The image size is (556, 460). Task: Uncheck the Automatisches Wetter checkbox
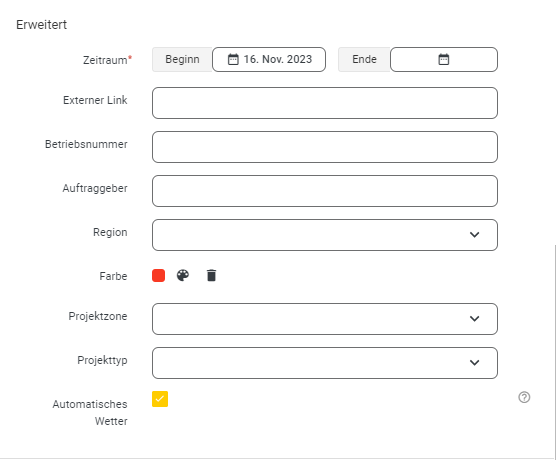[x=160, y=399]
